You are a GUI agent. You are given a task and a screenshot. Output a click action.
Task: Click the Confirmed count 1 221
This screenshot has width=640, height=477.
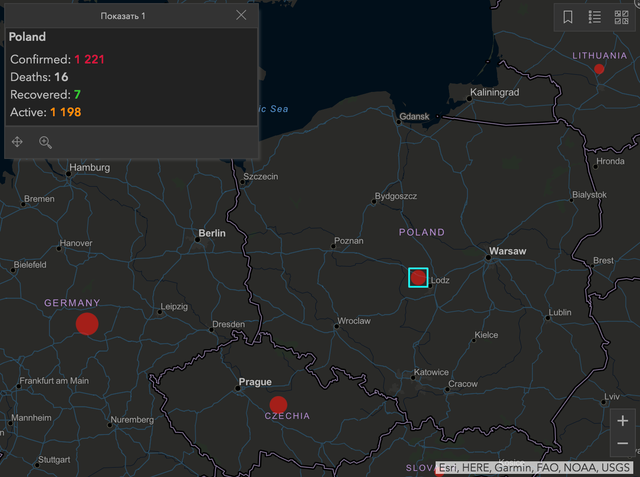click(89, 60)
